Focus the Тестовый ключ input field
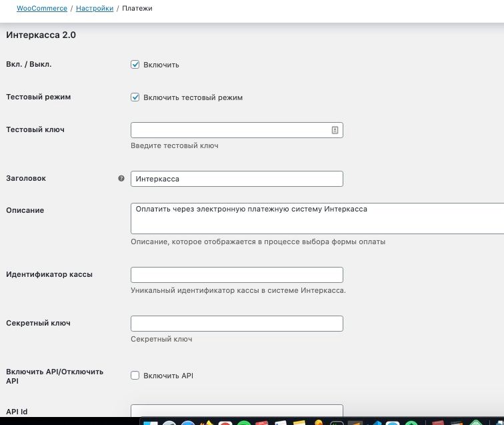504x425 pixels. [x=237, y=130]
